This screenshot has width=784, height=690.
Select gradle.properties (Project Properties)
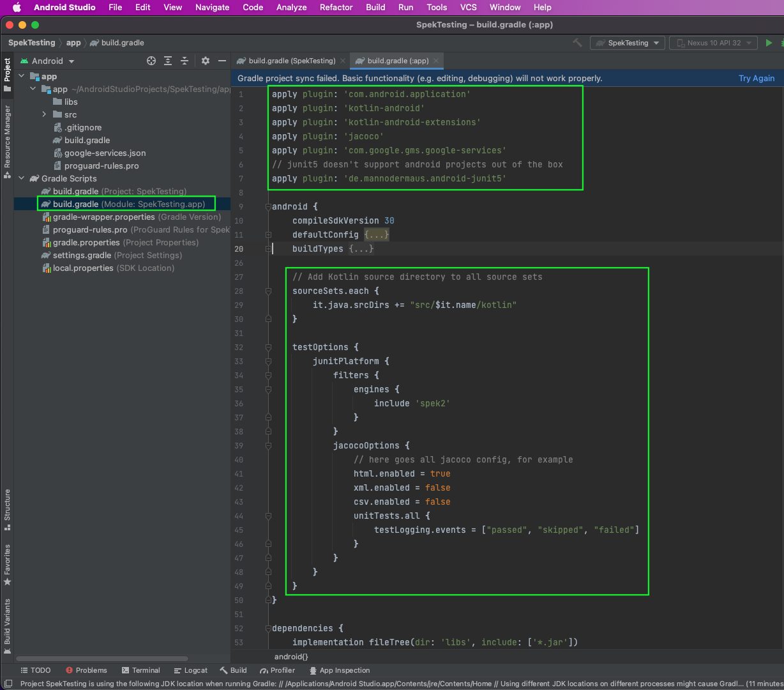[x=121, y=242]
